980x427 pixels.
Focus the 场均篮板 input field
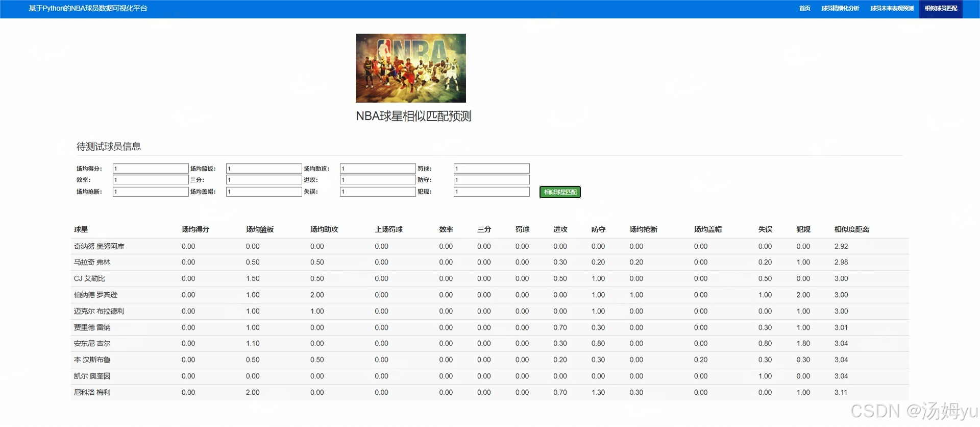coord(264,169)
